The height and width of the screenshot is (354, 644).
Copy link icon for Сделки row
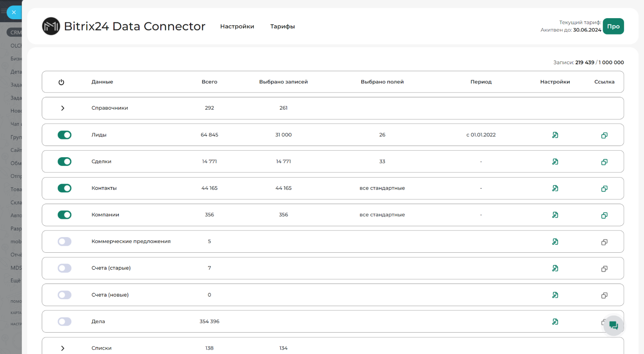604,162
